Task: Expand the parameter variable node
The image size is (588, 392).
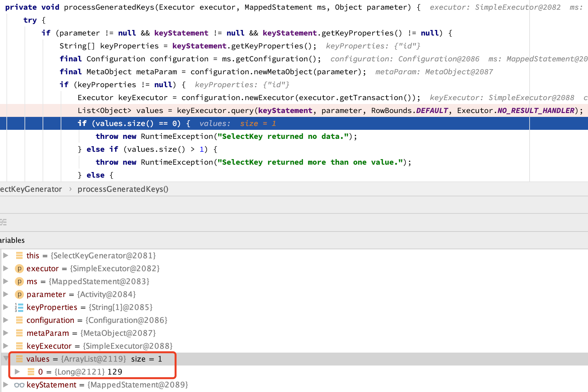Action: coord(5,294)
